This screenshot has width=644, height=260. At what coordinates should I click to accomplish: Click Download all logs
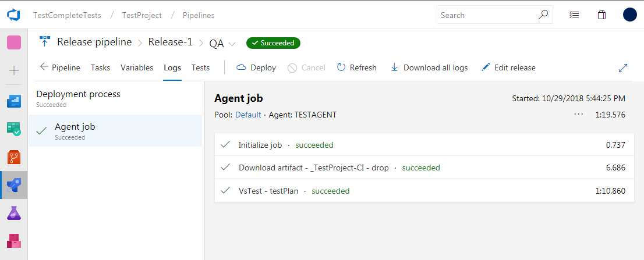[x=429, y=67]
